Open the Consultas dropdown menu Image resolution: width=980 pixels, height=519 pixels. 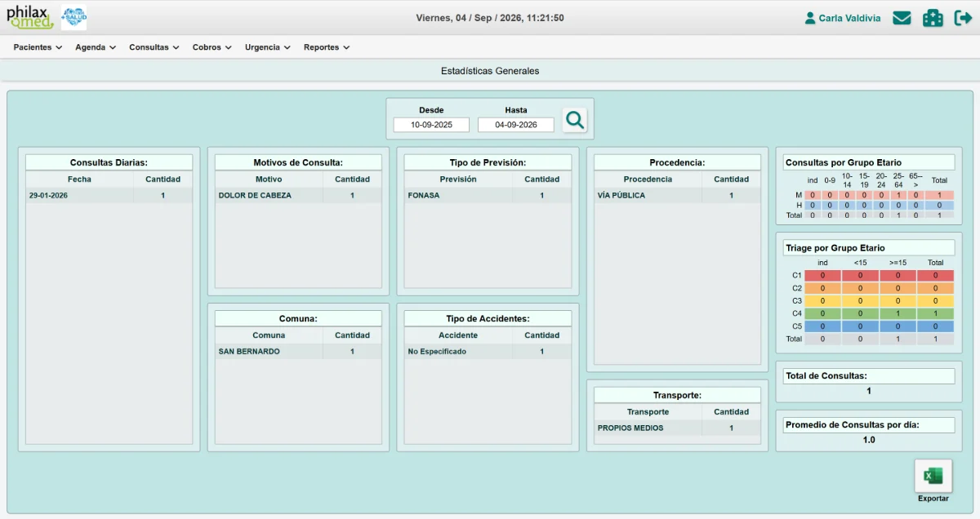[x=154, y=47]
